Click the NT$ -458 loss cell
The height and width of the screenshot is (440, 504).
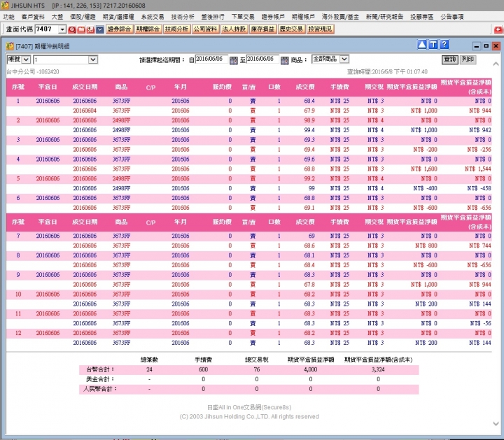479,188
